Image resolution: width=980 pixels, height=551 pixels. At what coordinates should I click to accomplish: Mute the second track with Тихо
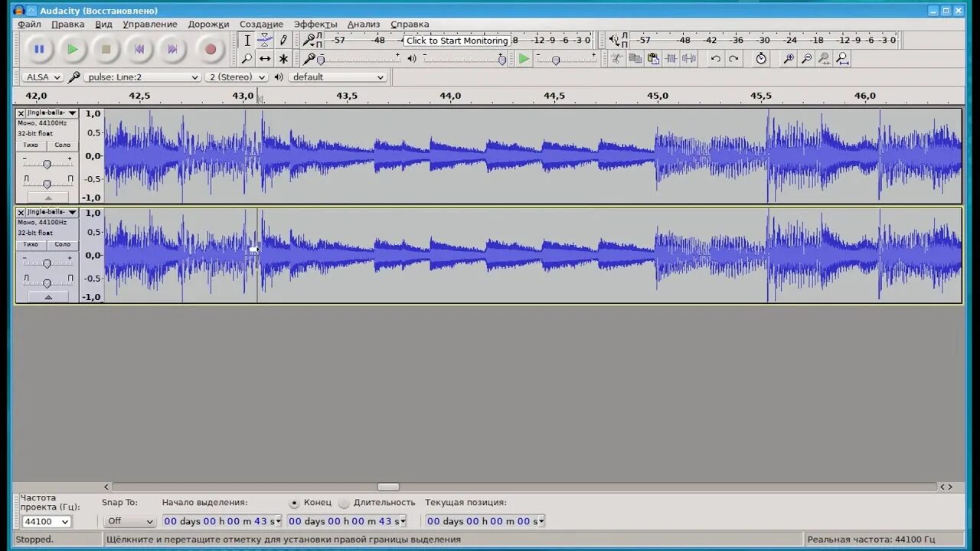31,245
